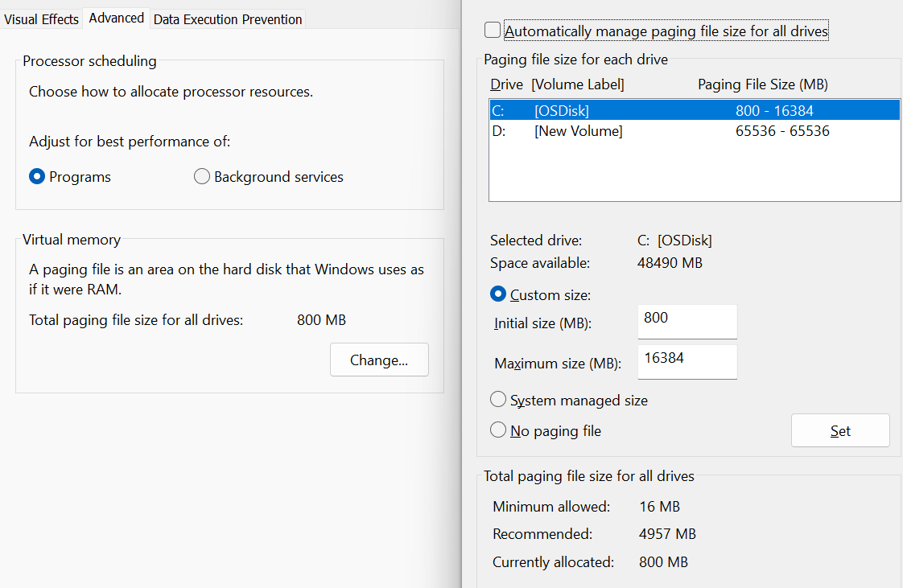Select the C: [OSDisk] drive row
This screenshot has width=903, height=588.
coord(694,110)
